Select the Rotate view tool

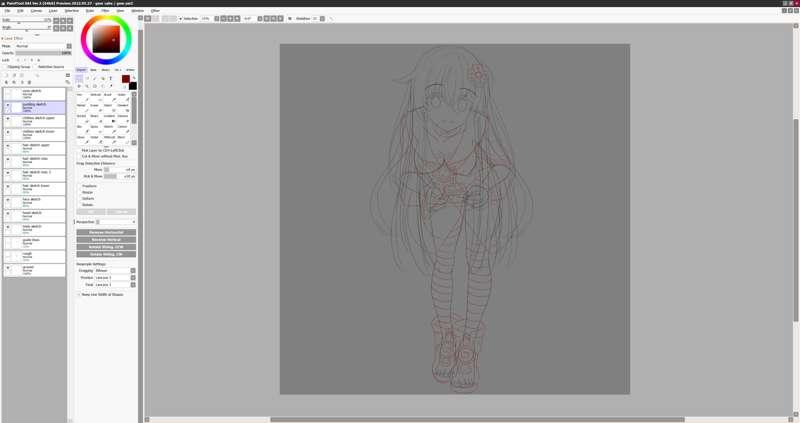[x=94, y=86]
